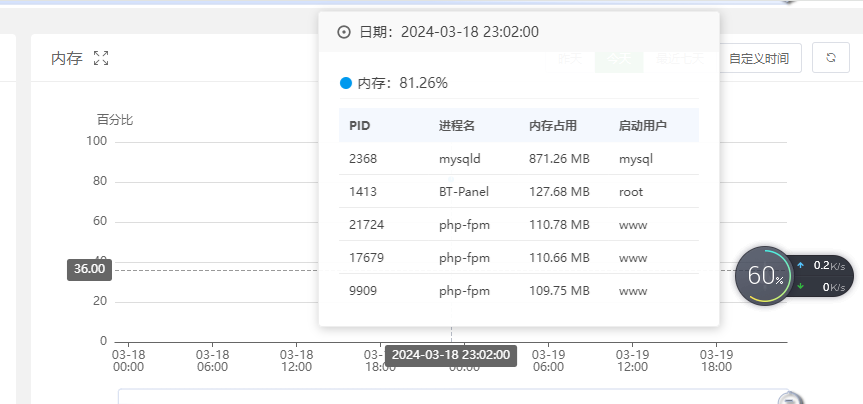
Task: Click the date clock icon in tooltip
Action: (x=344, y=32)
